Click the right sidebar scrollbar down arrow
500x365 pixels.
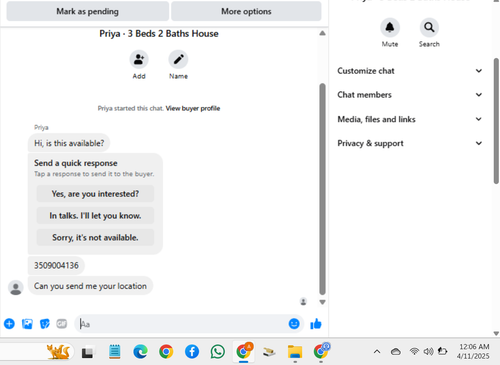point(496,333)
